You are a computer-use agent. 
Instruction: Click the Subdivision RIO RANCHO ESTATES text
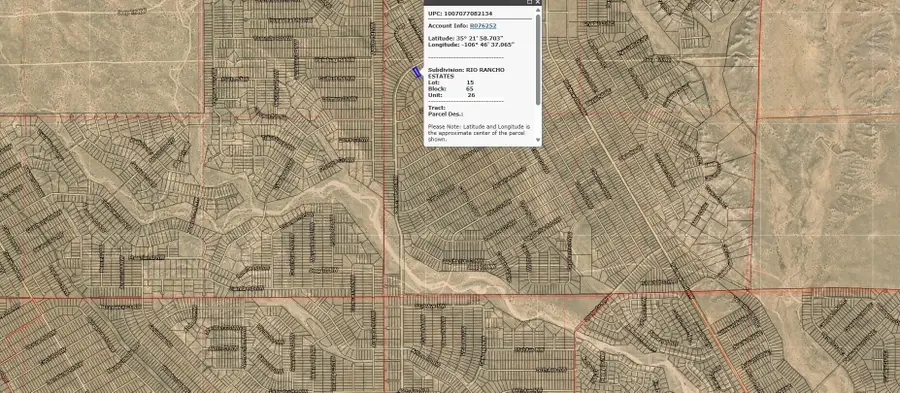[467, 73]
